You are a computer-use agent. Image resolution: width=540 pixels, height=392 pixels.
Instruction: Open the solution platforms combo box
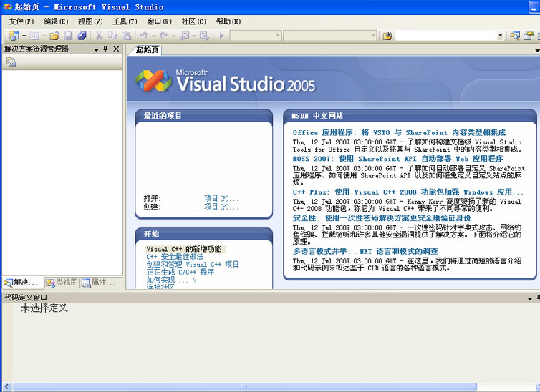(329, 36)
